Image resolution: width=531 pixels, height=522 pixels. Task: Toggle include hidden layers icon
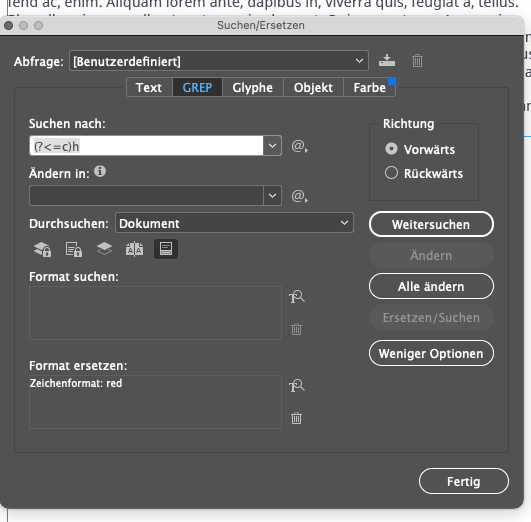[104, 249]
